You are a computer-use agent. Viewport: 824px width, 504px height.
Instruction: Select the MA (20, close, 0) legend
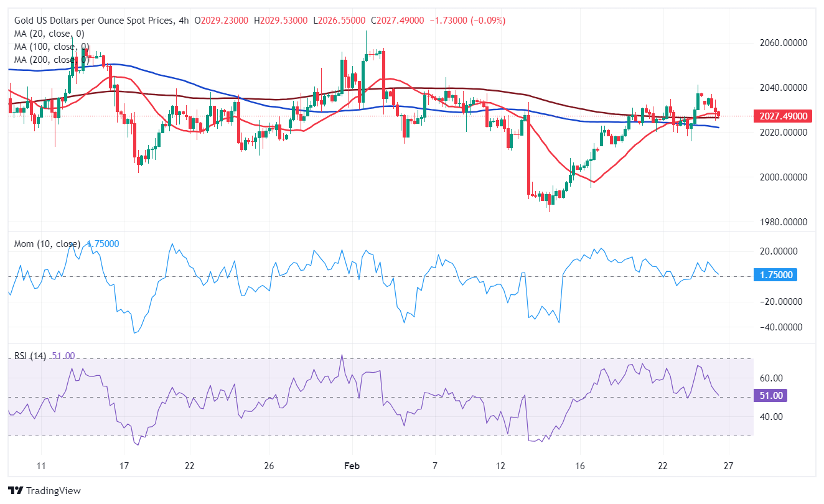point(49,34)
